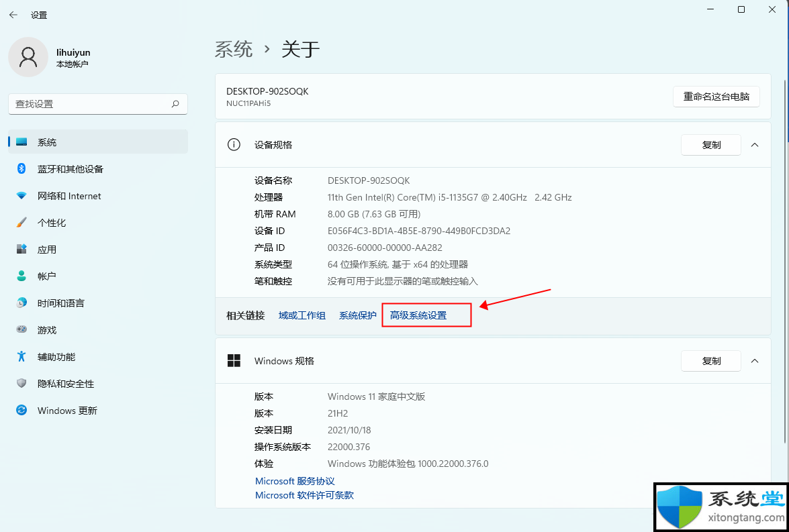Image resolution: width=789 pixels, height=532 pixels.
Task: Click the network Wi-Fi icon in sidebar
Action: [21, 196]
